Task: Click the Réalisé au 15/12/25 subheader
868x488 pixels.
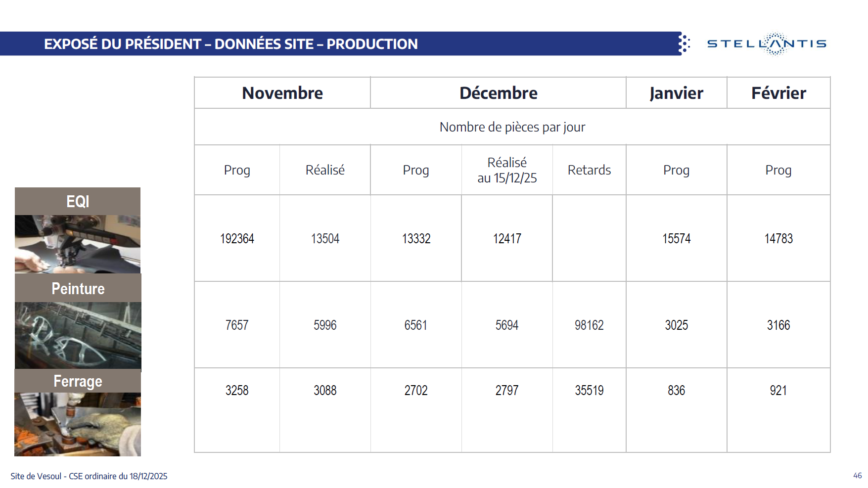Action: click(x=507, y=170)
